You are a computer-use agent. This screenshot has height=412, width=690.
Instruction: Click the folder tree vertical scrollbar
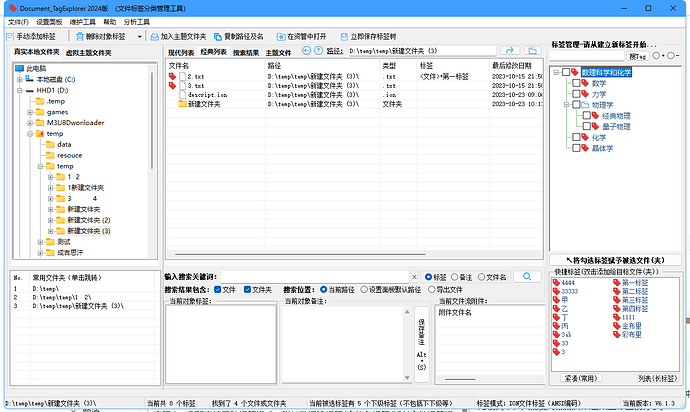pyautogui.click(x=152, y=121)
